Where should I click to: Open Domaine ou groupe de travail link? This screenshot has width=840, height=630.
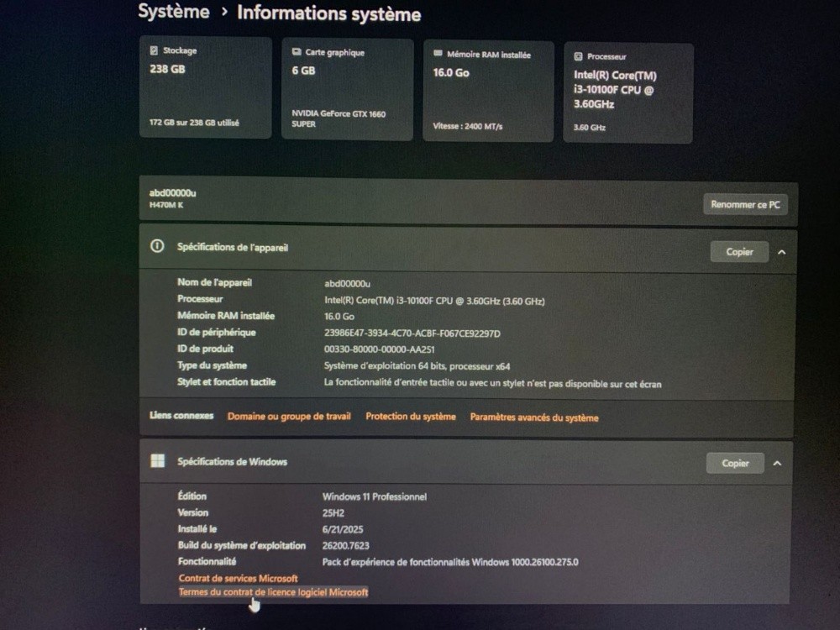(x=289, y=417)
